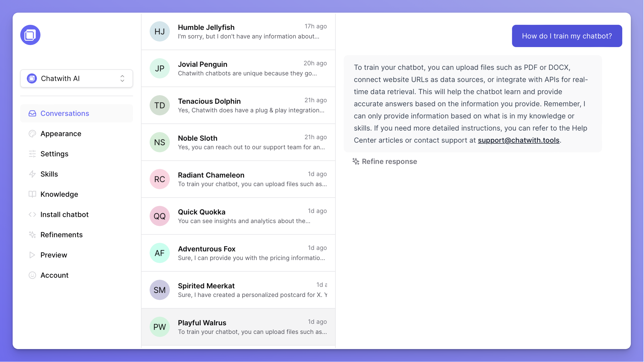Open the Appearance section
644x362 pixels.
(x=61, y=134)
